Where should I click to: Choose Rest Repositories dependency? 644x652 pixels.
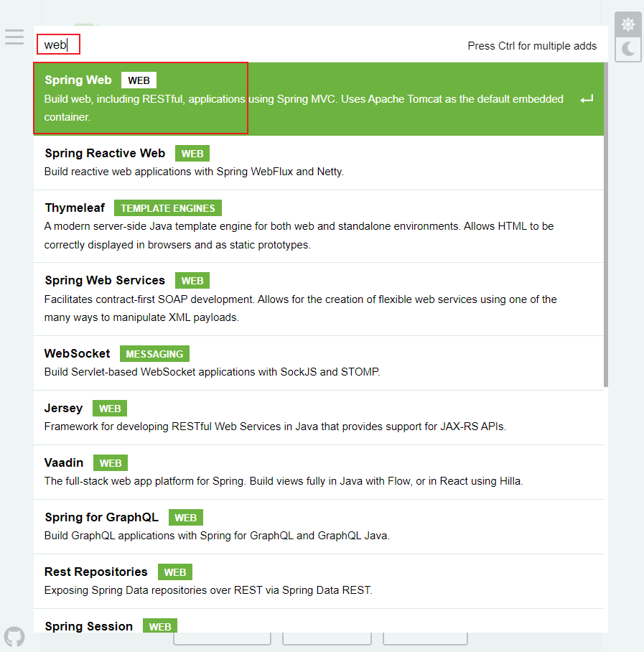click(319, 582)
